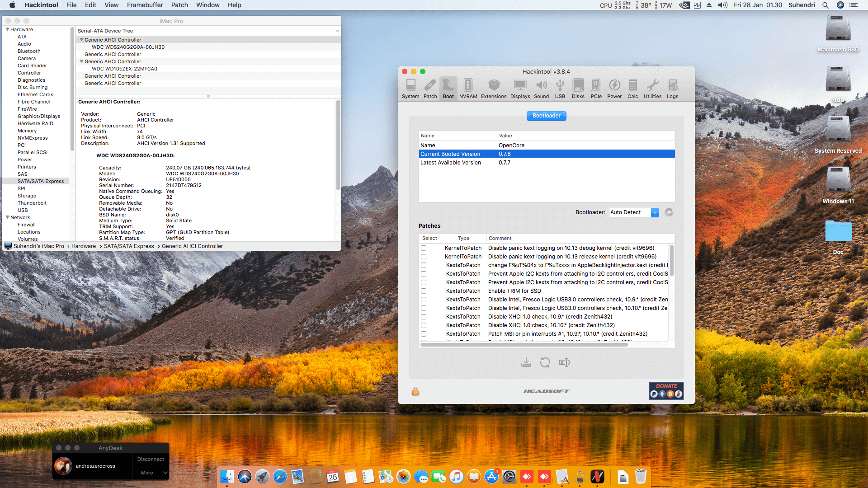
Task: Select NVMExpress in hardware sidebar
Action: pyautogui.click(x=33, y=138)
